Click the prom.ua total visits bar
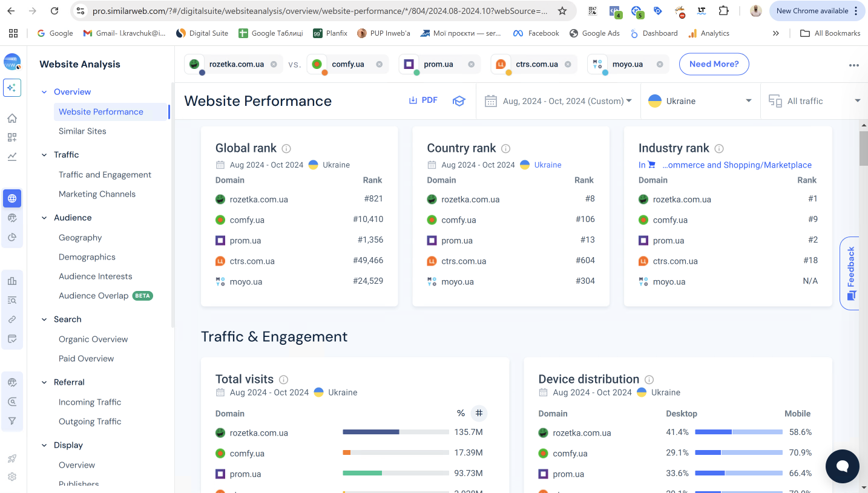868x493 pixels. pos(395,473)
